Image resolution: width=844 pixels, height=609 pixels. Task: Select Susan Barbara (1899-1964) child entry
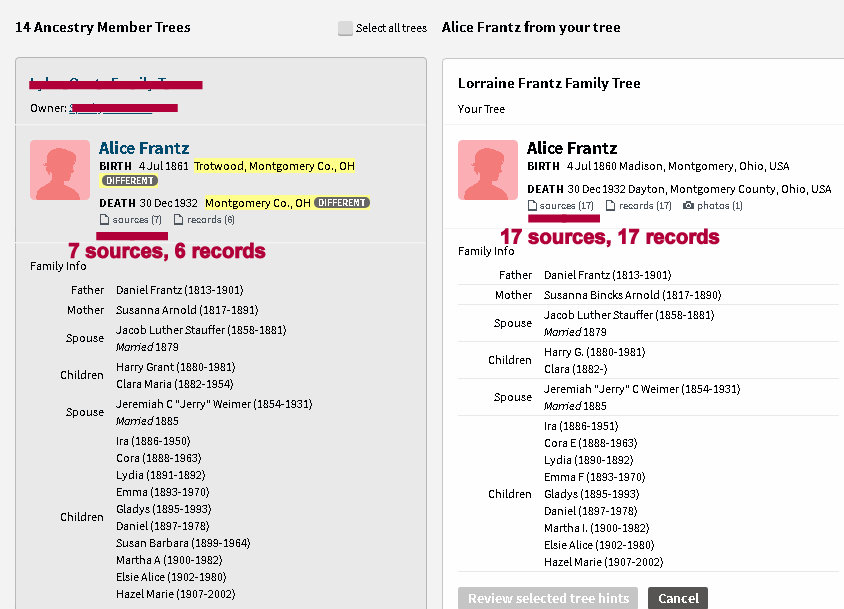[183, 543]
